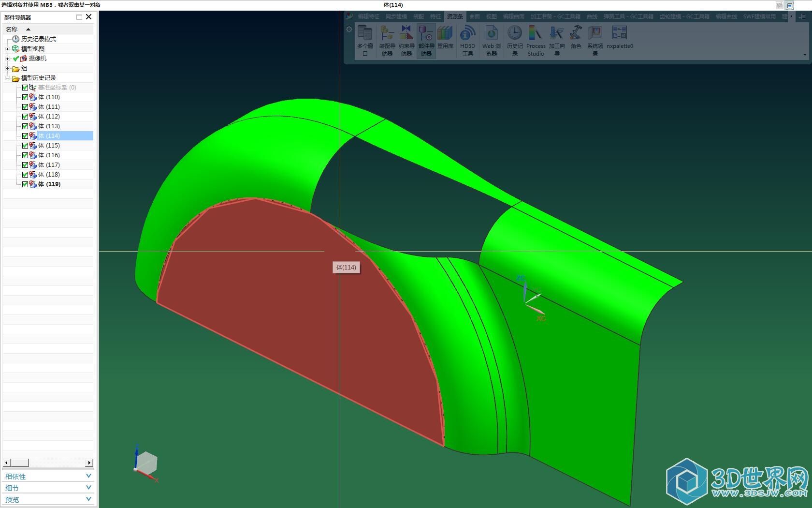Toggle the 部件导航器 (Part Navigator) icon
Viewport: 812px width, 508px height.
426,41
